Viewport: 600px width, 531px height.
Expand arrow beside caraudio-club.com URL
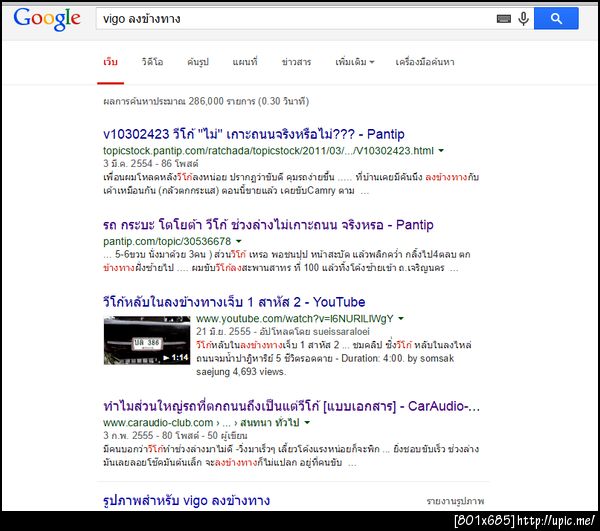(307, 422)
